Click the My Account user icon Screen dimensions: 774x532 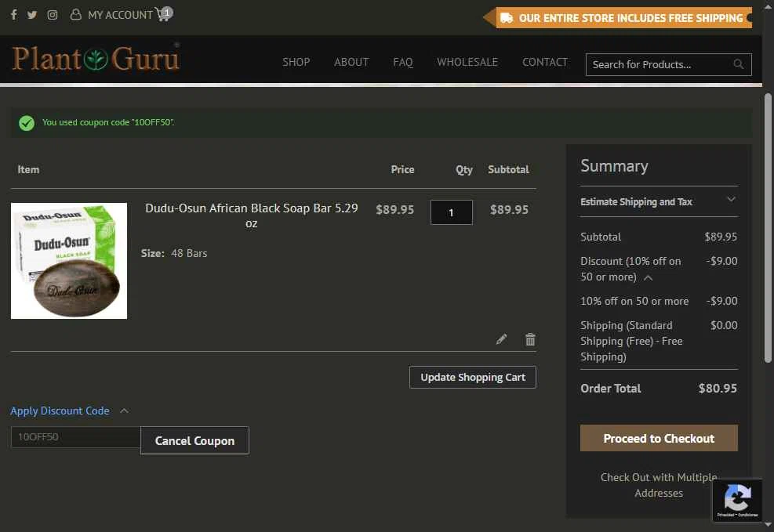coord(75,14)
